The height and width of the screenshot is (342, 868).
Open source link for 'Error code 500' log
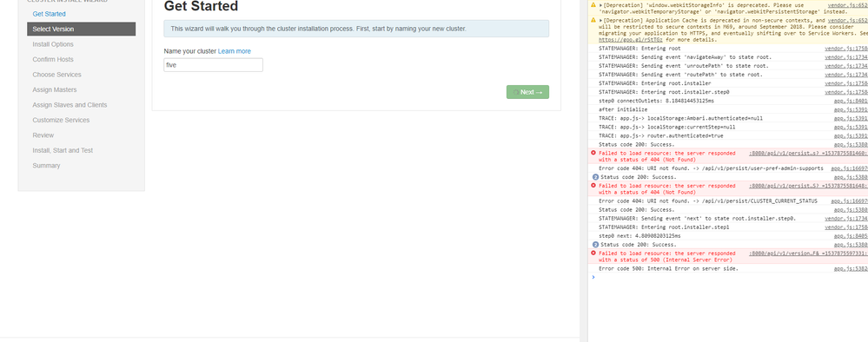coord(851,268)
